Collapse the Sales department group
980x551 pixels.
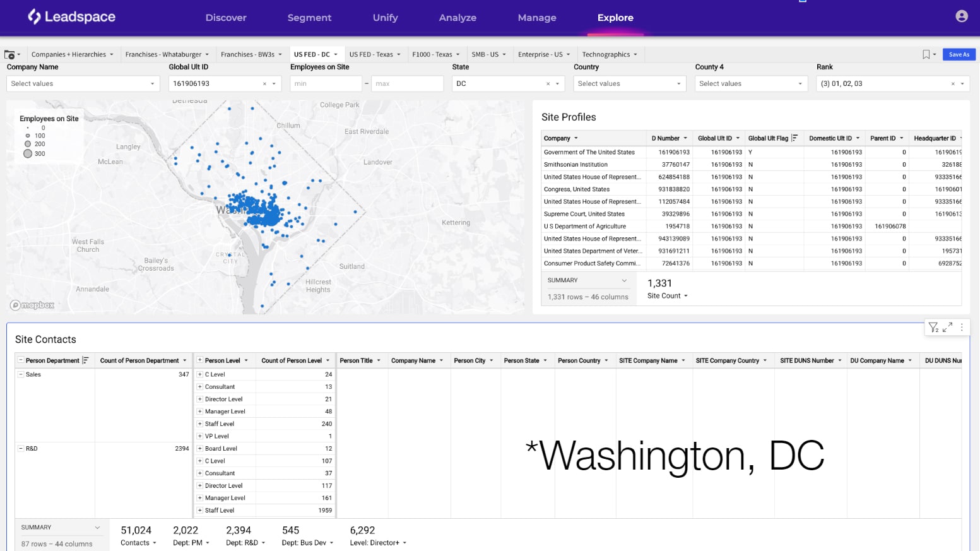coord(21,374)
